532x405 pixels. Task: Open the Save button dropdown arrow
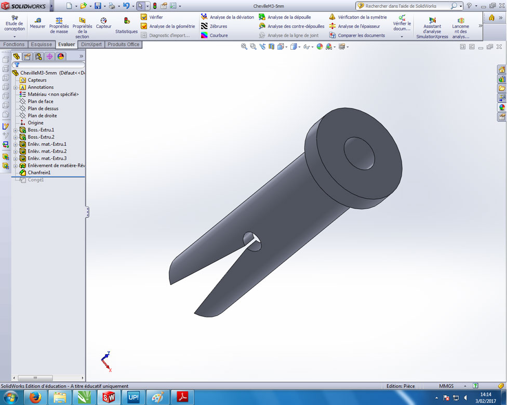(104, 6)
